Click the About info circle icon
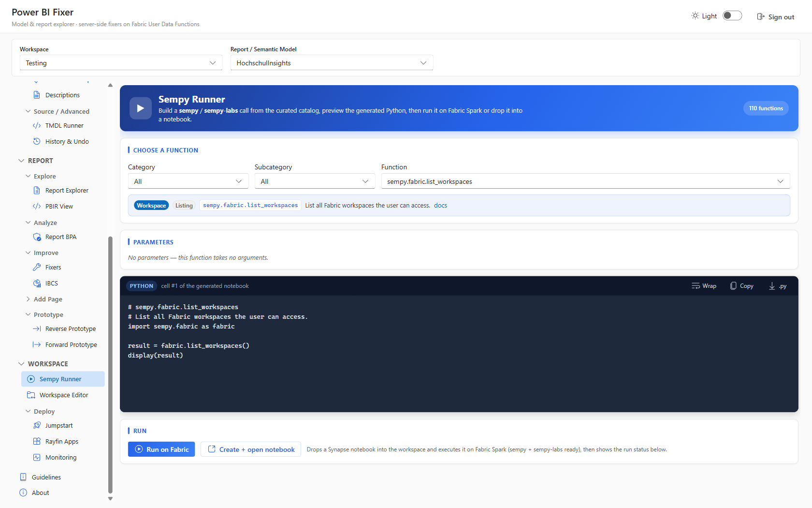 (x=23, y=493)
